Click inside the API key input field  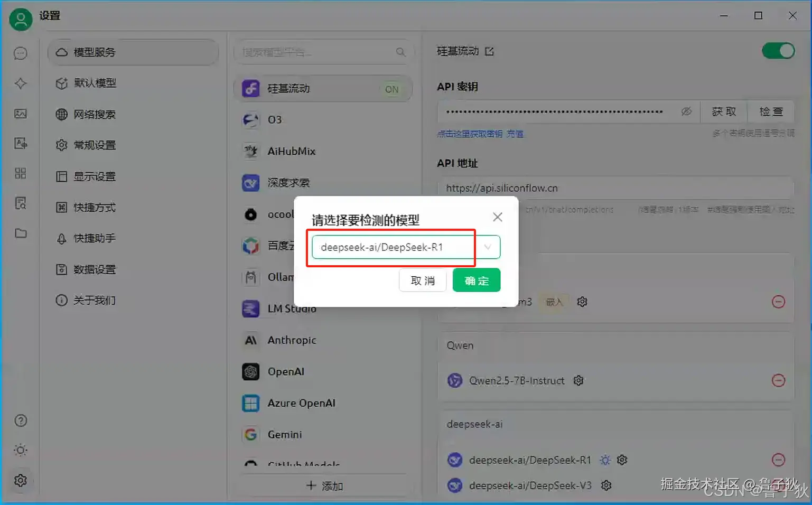pyautogui.click(x=555, y=111)
